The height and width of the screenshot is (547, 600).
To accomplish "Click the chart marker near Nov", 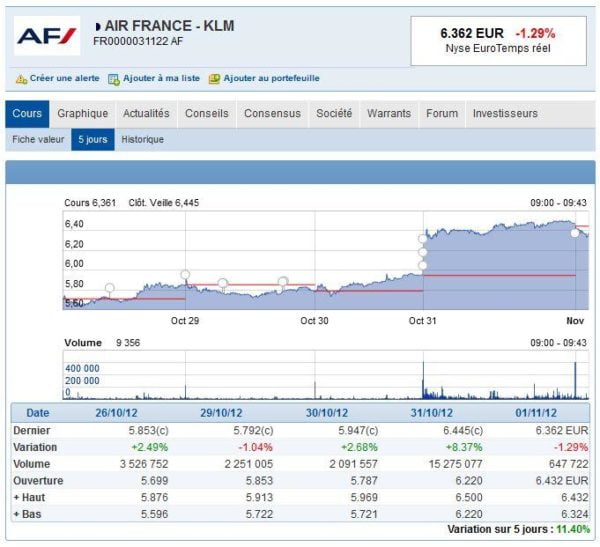I will click(575, 233).
